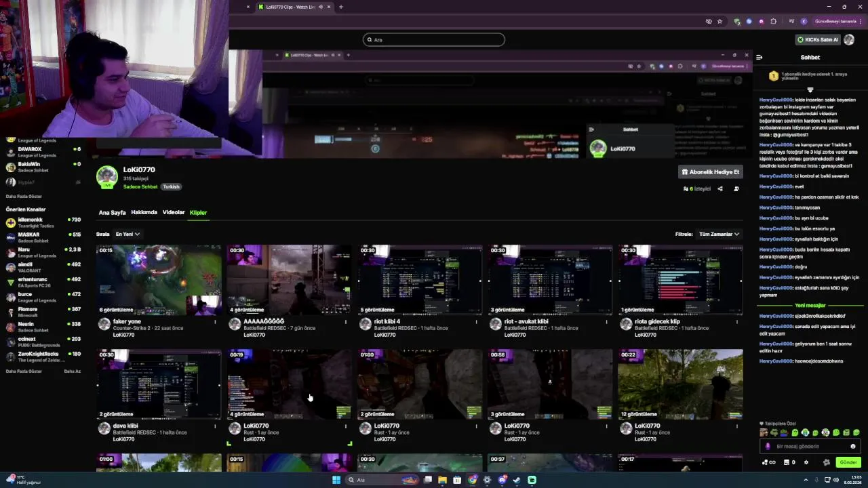Open the volume control in system tray
The image size is (868, 488).
point(835,480)
